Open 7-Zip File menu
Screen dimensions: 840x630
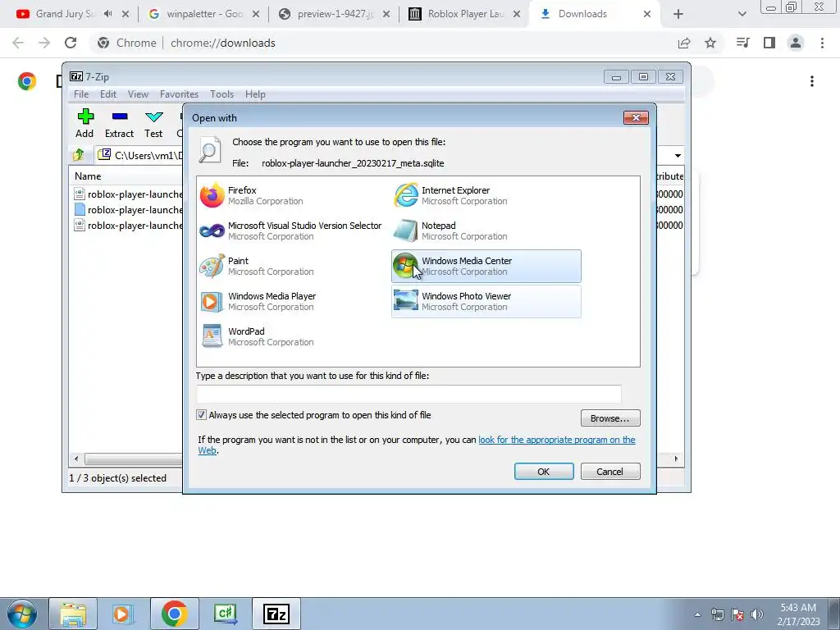[x=81, y=94]
